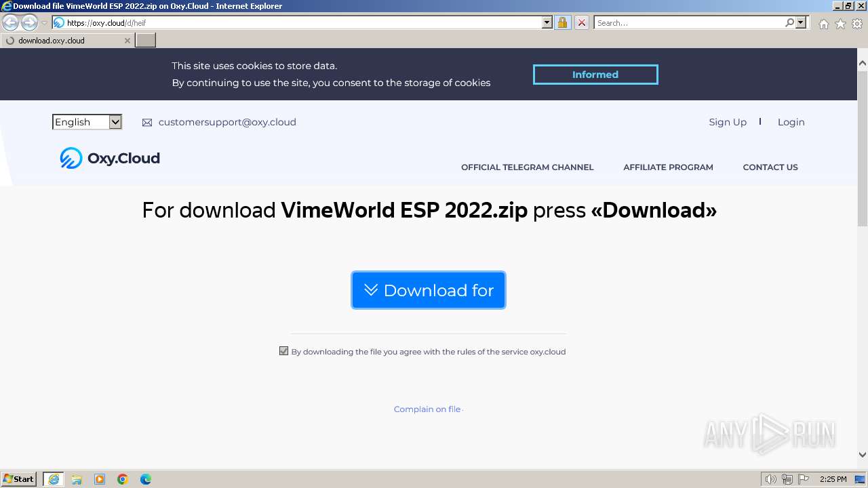Click the magnifier search icon
Viewport: 868px width, 488px height.
(x=789, y=23)
